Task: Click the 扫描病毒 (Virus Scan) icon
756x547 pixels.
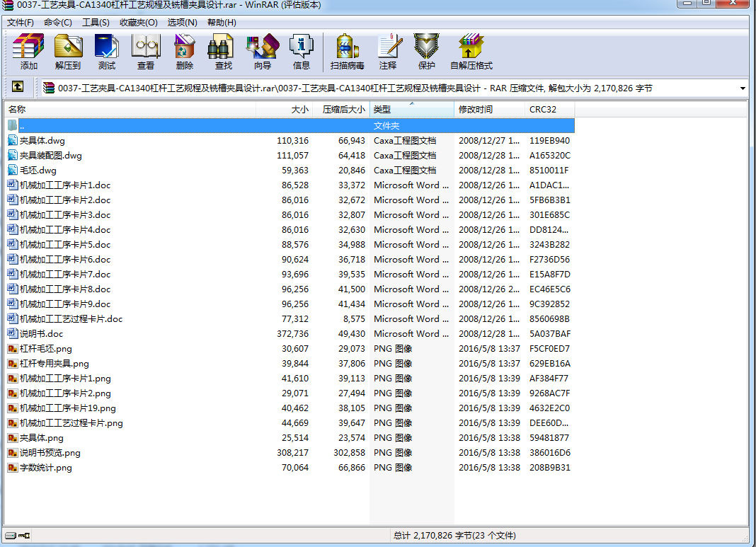Action: pos(347,46)
